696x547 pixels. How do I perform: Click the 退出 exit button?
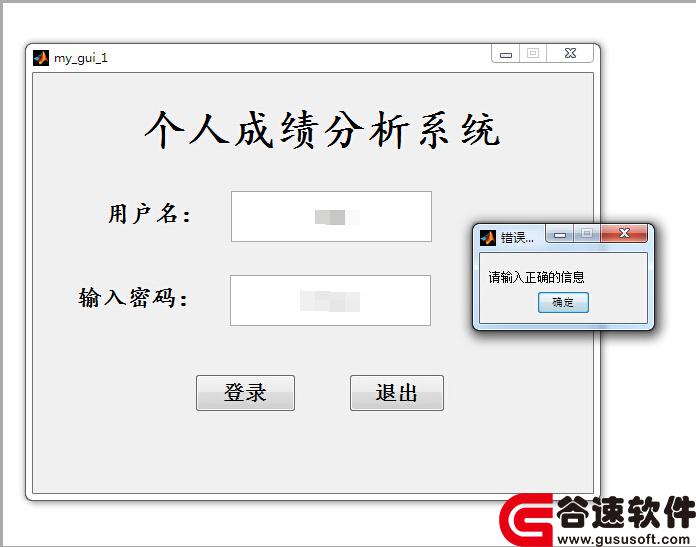397,393
